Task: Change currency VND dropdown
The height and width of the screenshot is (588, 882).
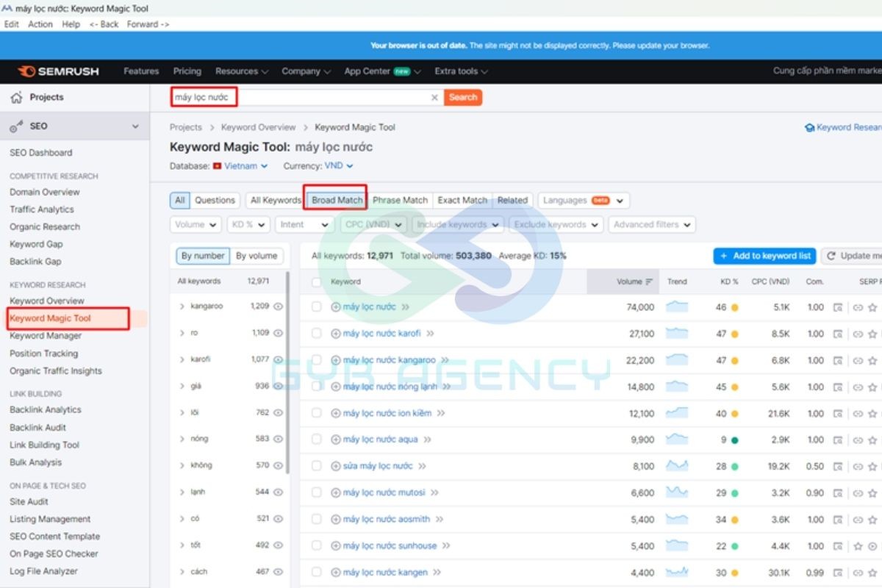Action: click(x=339, y=166)
